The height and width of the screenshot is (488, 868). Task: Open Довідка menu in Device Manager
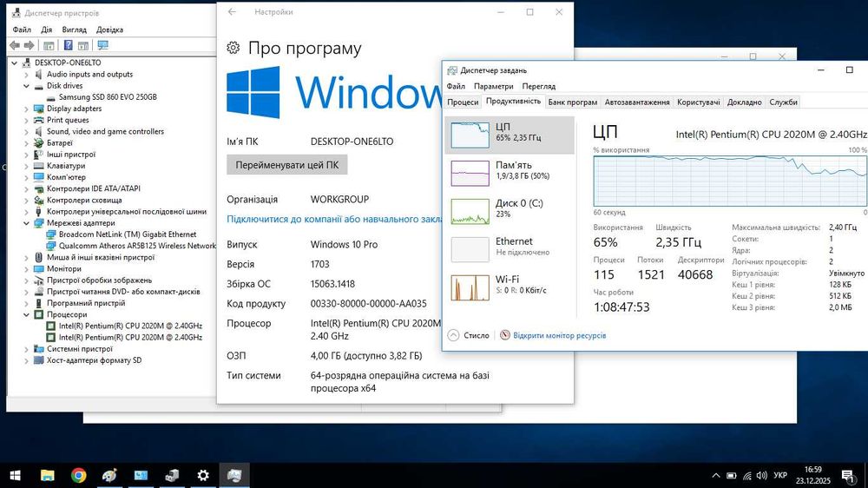click(109, 30)
